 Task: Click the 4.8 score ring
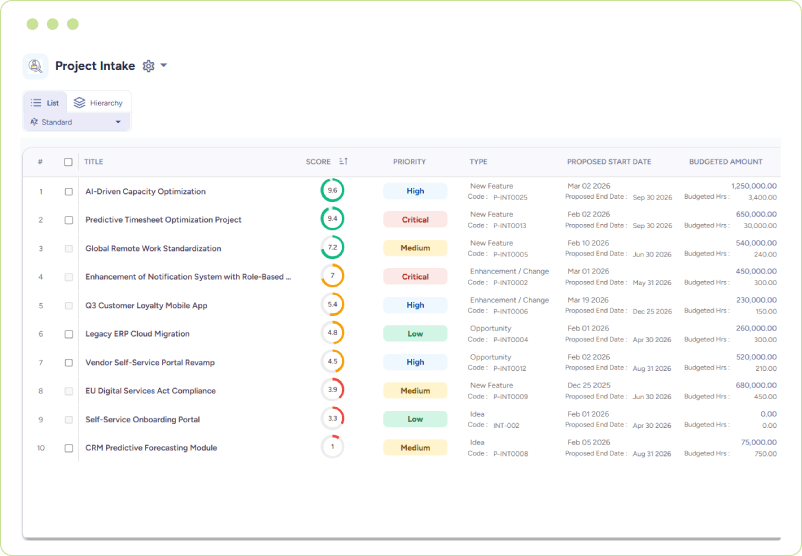point(332,333)
